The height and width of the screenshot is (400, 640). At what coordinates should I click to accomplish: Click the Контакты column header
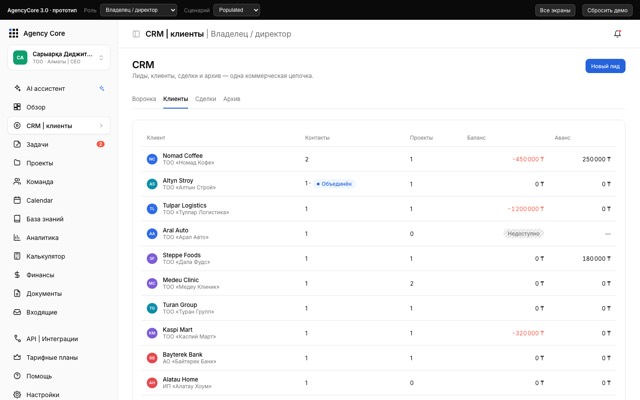pos(317,138)
